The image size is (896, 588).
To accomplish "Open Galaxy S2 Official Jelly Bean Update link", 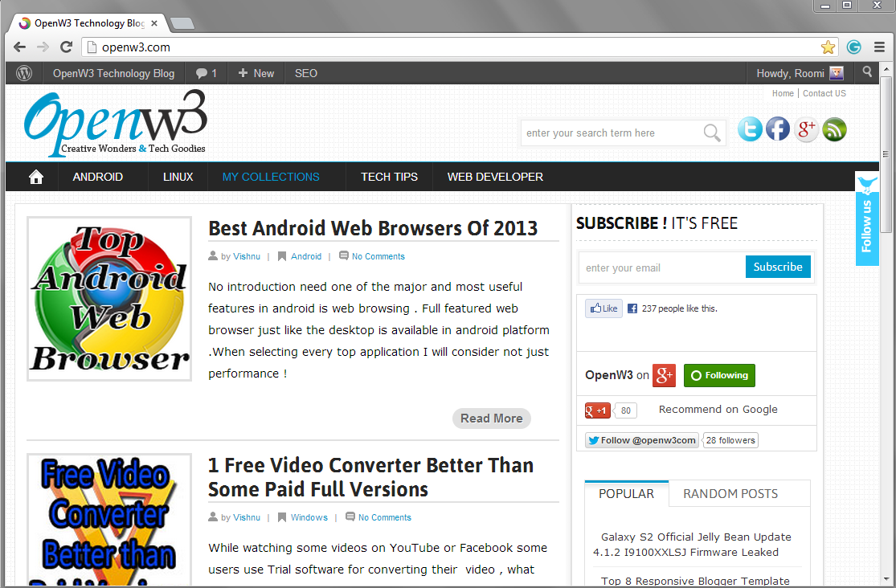I will [x=691, y=545].
